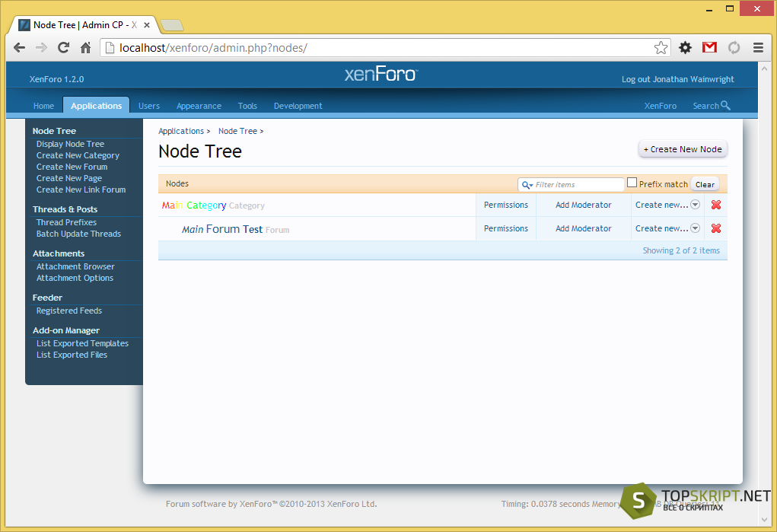Screen dimensions: 777x532
Task: Add Moderator to Main Category
Action: coord(583,205)
